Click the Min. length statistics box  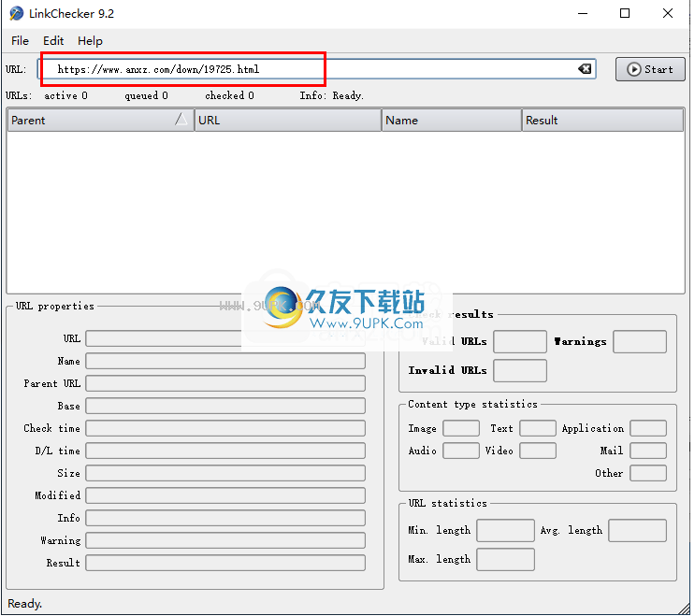pyautogui.click(x=505, y=531)
